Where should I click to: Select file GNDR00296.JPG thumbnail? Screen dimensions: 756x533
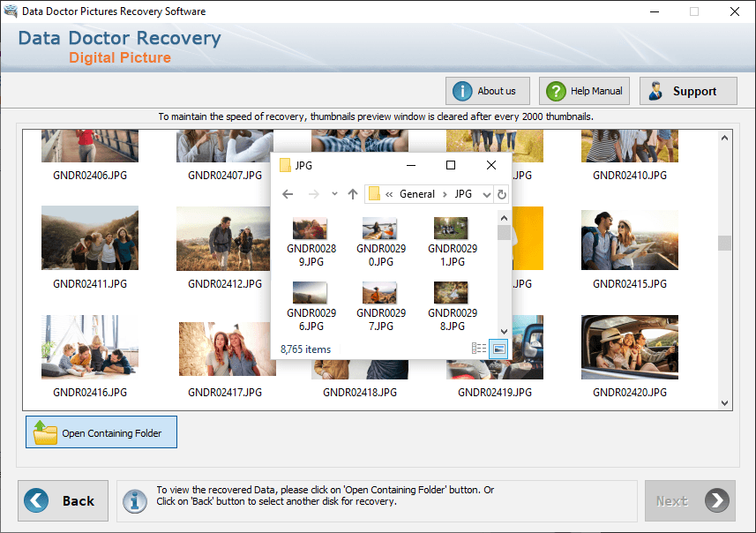click(x=310, y=292)
